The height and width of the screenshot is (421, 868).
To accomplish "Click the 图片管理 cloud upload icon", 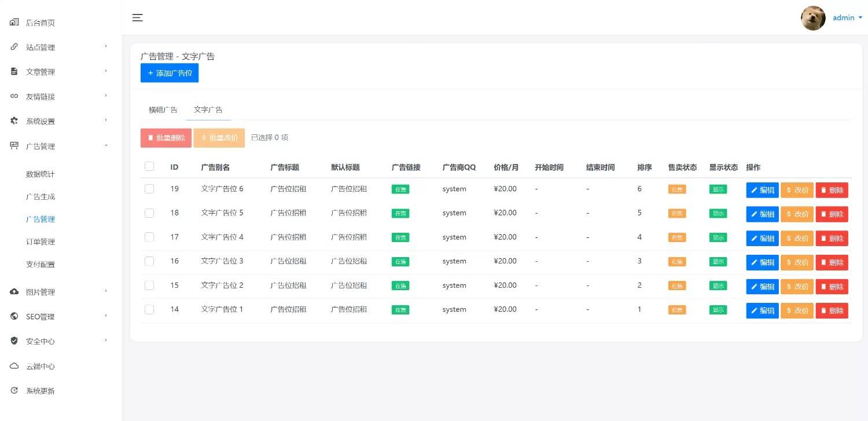I will [14, 291].
